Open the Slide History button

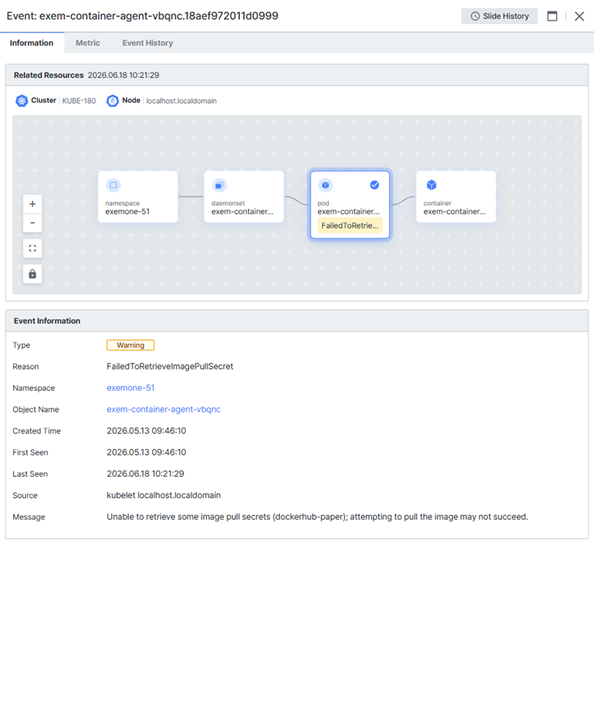click(x=499, y=16)
